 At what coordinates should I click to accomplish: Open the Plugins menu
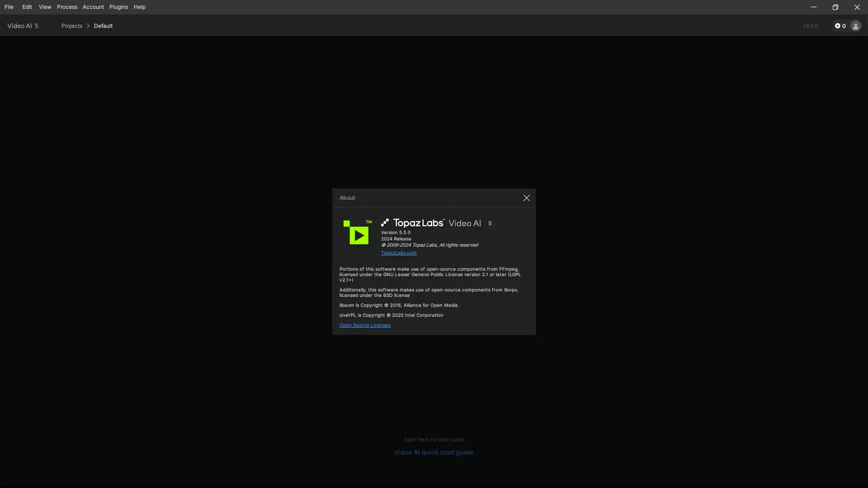pyautogui.click(x=118, y=7)
